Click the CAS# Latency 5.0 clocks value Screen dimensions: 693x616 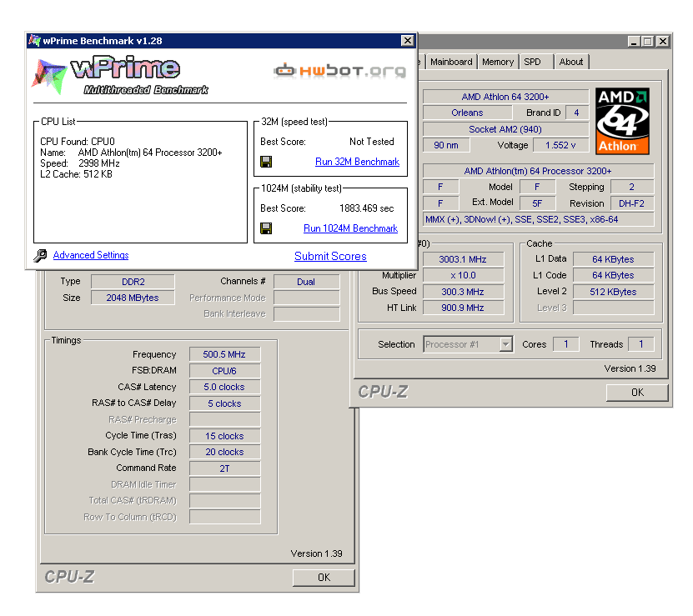(224, 387)
